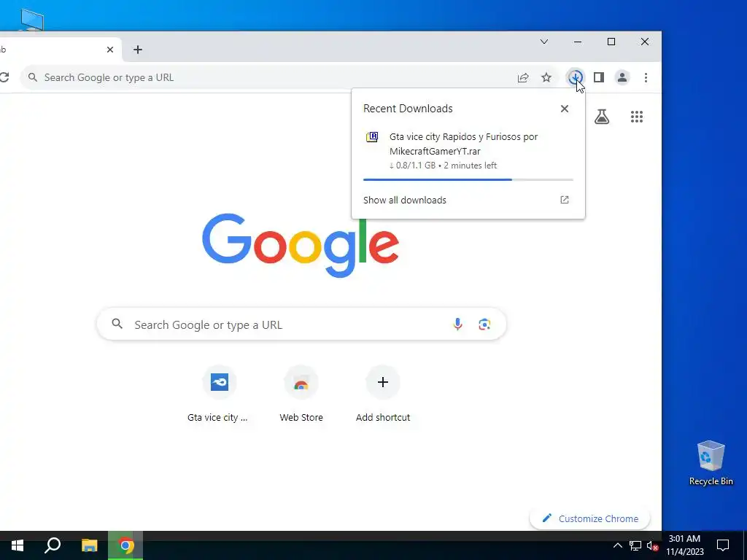The width and height of the screenshot is (747, 560).
Task: Close the current browser tab
Action: (x=110, y=50)
